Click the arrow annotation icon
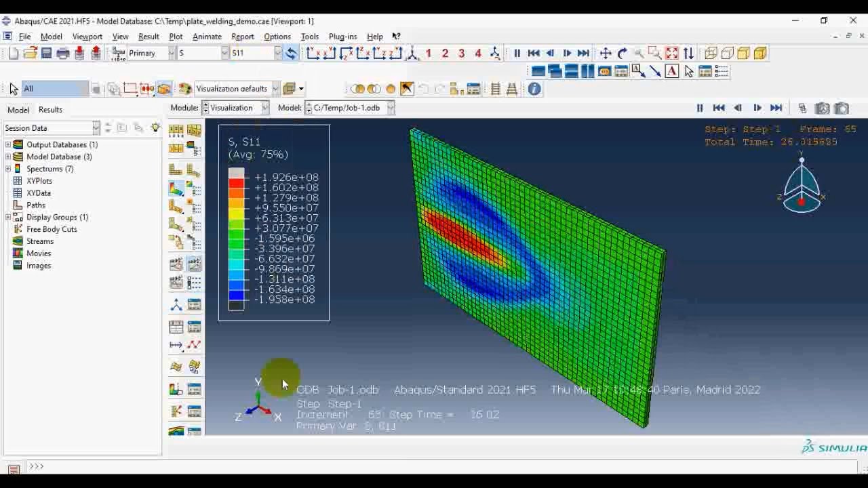This screenshot has width=868, height=488. click(655, 71)
